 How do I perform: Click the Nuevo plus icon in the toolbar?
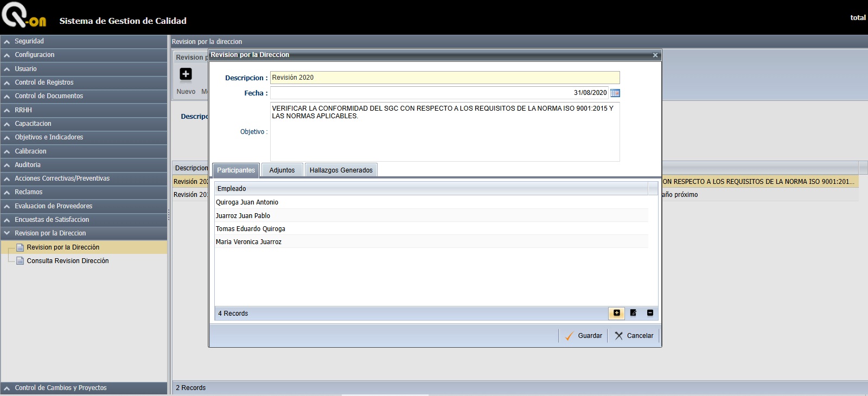click(x=186, y=74)
